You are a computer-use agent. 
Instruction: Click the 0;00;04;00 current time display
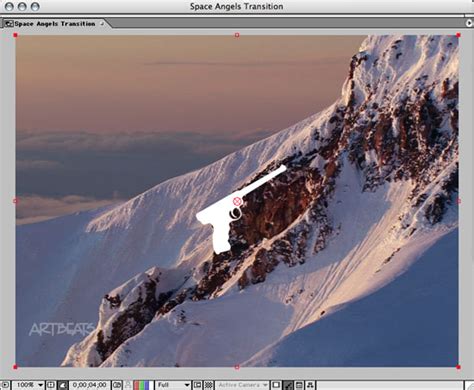[x=89, y=385]
